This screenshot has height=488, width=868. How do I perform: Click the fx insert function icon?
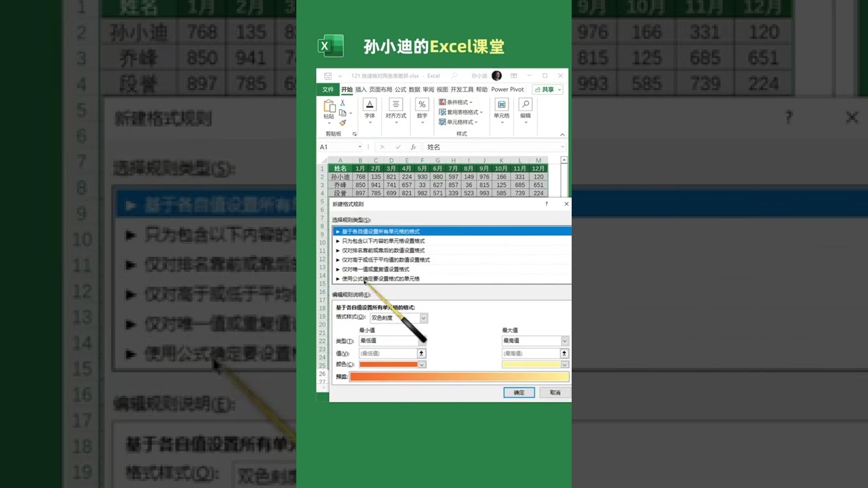tap(412, 147)
